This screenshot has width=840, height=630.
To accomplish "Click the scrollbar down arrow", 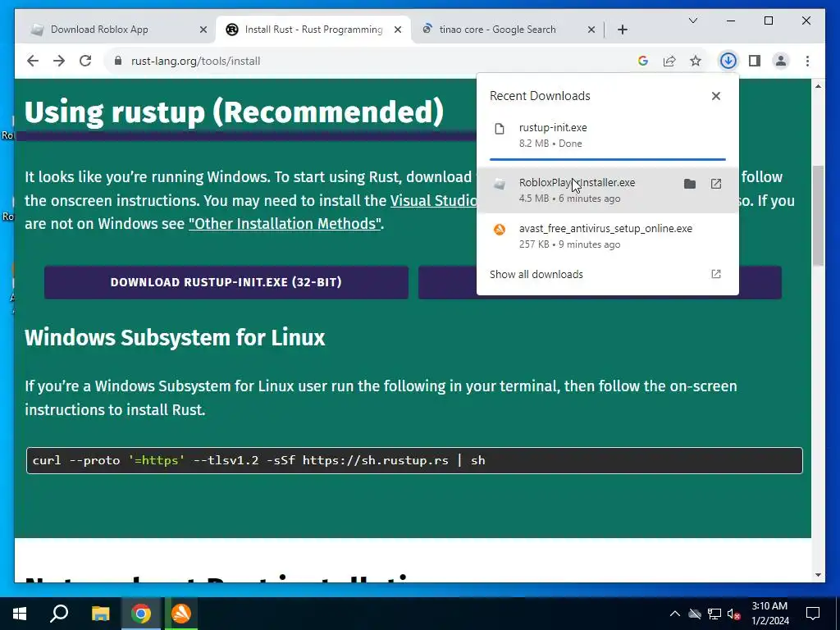I will (x=818, y=575).
